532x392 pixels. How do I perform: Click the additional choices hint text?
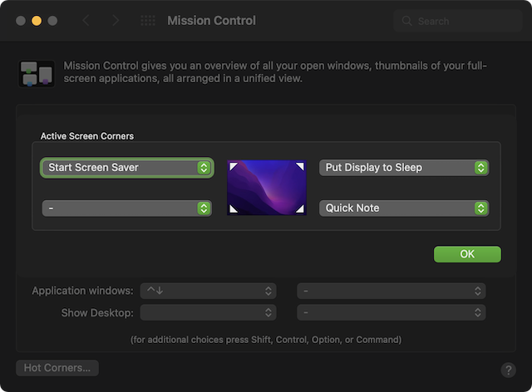tap(266, 340)
